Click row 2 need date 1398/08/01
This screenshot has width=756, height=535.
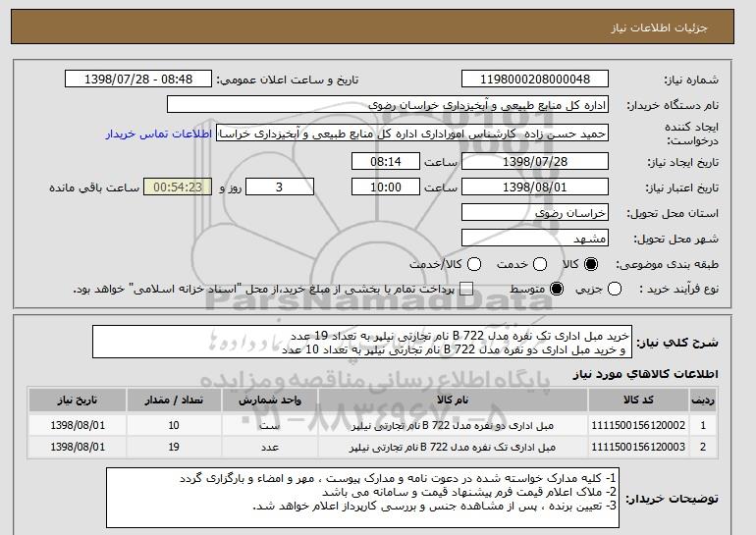(78, 447)
